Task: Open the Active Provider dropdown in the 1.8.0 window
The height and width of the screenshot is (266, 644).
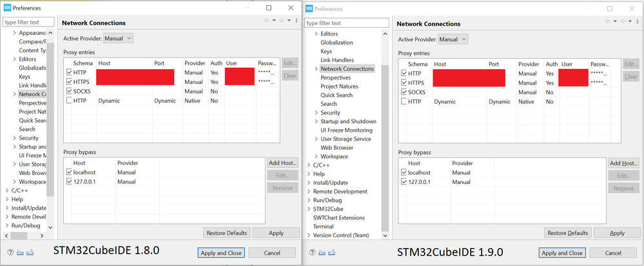Action: 118,38
